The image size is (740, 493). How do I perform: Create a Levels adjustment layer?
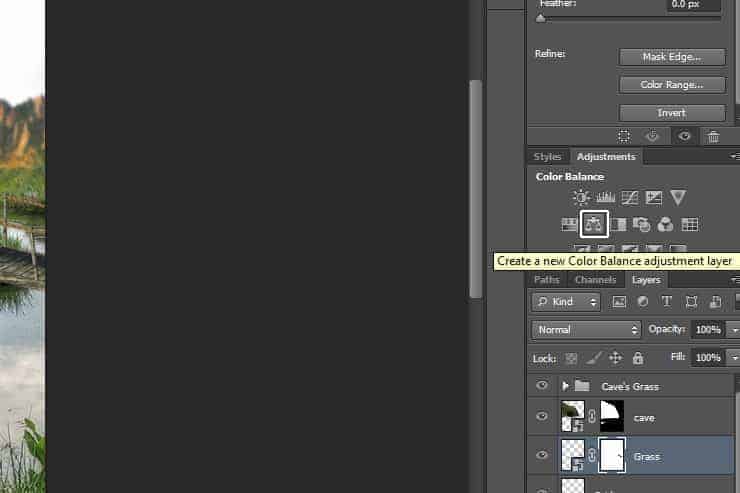[606, 198]
